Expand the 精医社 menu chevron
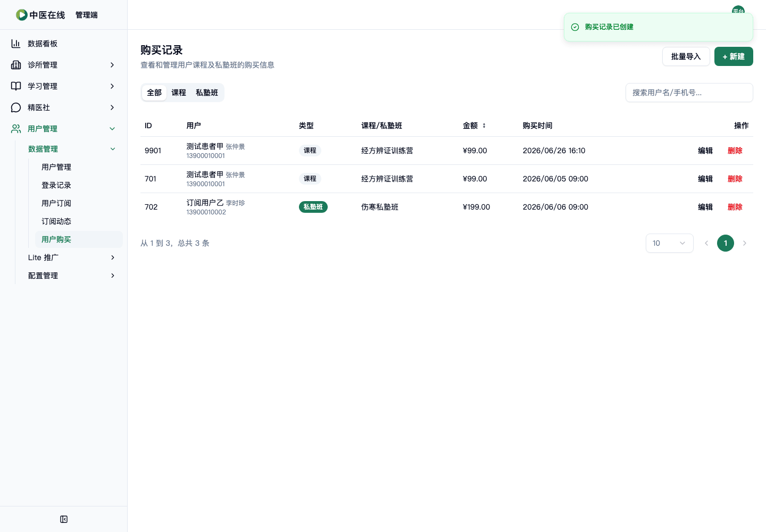Image resolution: width=766 pixels, height=532 pixels. coord(112,107)
